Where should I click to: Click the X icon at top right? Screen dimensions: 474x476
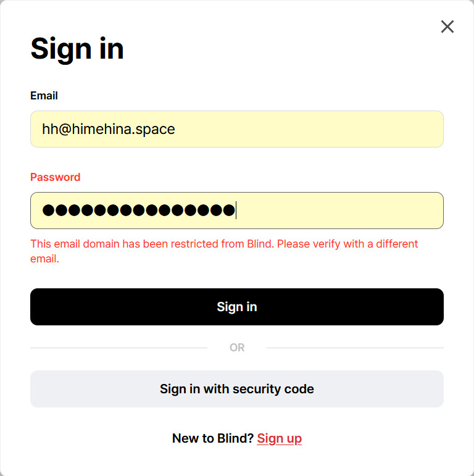point(447,27)
